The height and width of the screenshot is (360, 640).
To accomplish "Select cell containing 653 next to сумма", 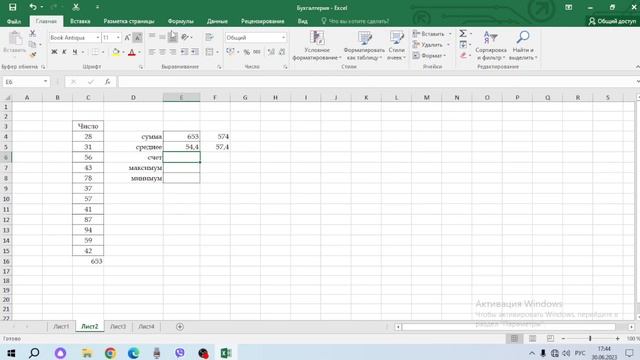I will pos(182,136).
